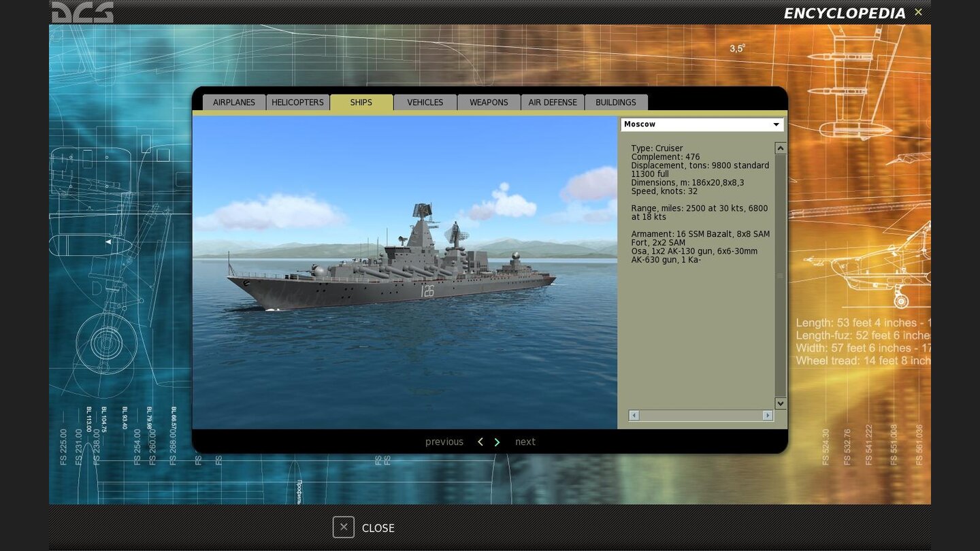Open the WEAPONS tab
This screenshot has width=980, height=551.
[489, 102]
